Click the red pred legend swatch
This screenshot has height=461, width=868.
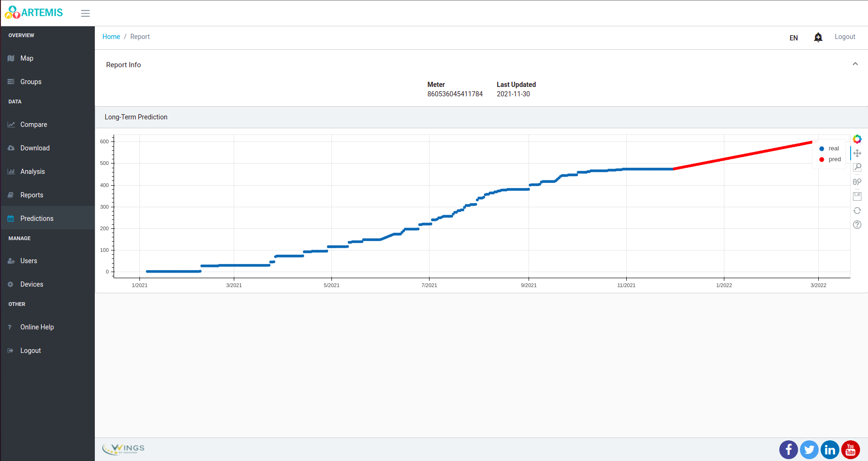(x=822, y=160)
